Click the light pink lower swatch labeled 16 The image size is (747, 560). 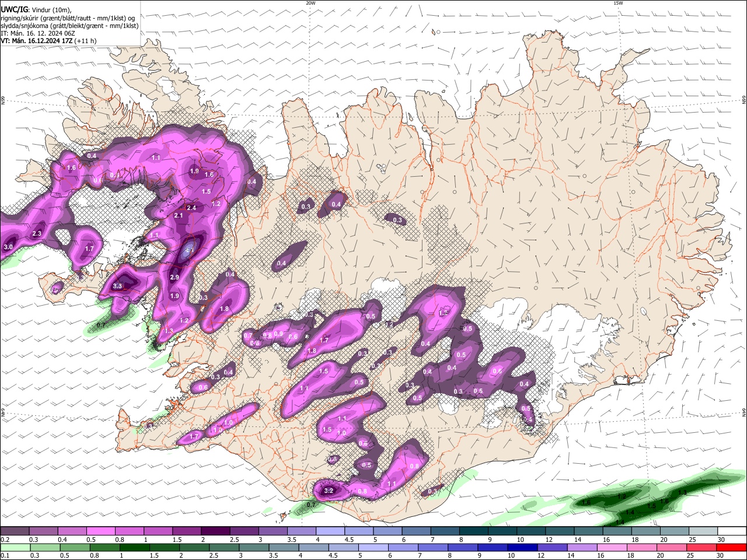tap(611, 547)
